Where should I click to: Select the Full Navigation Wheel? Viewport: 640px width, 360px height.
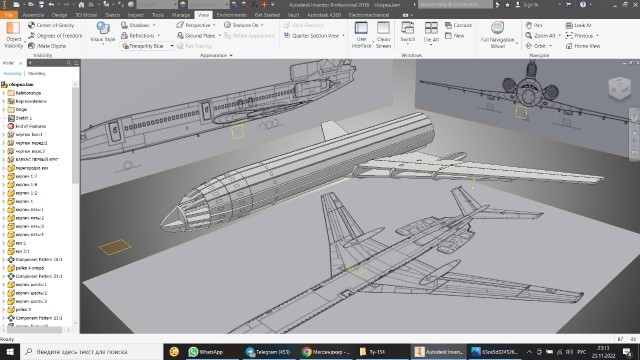497,34
